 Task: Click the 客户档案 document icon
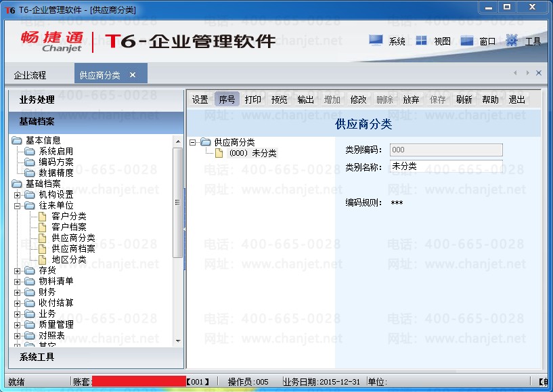tap(43, 227)
